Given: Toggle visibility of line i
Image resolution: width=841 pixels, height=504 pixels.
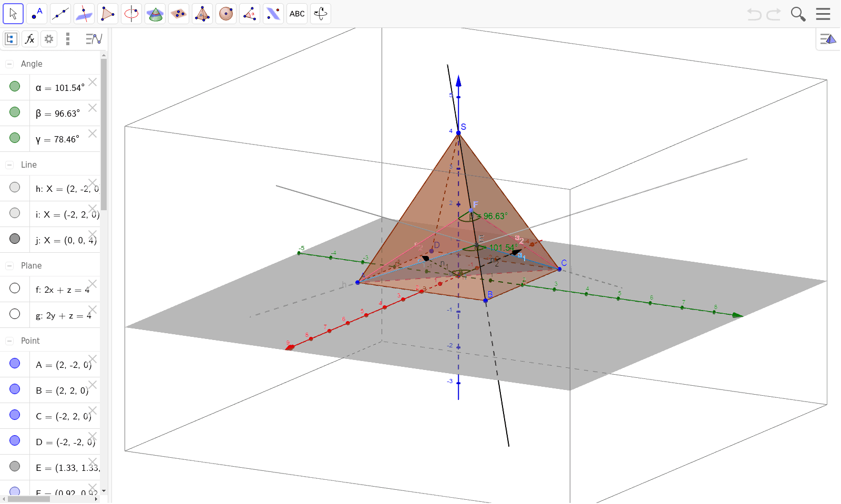Looking at the screenshot, I should [15, 213].
